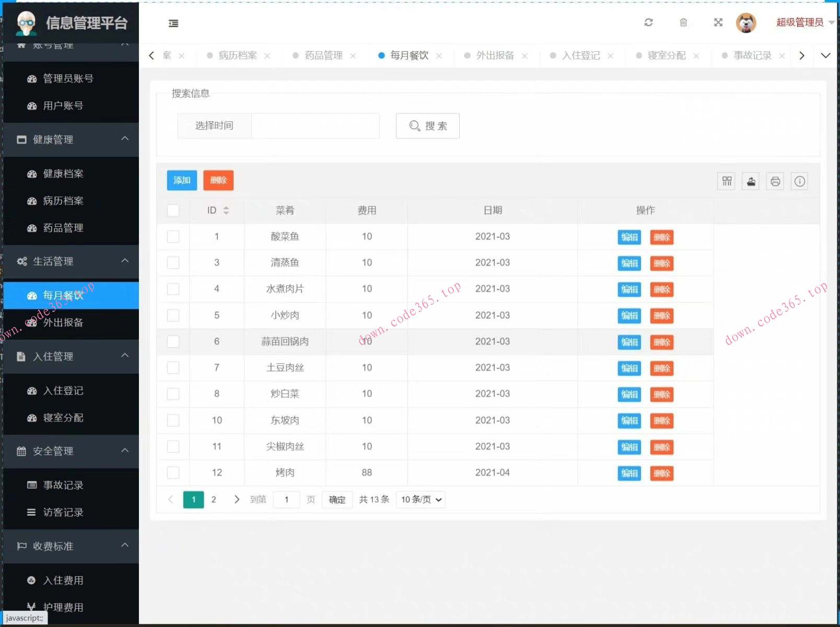Open the 10 条/页 page size dropdown

tap(420, 500)
